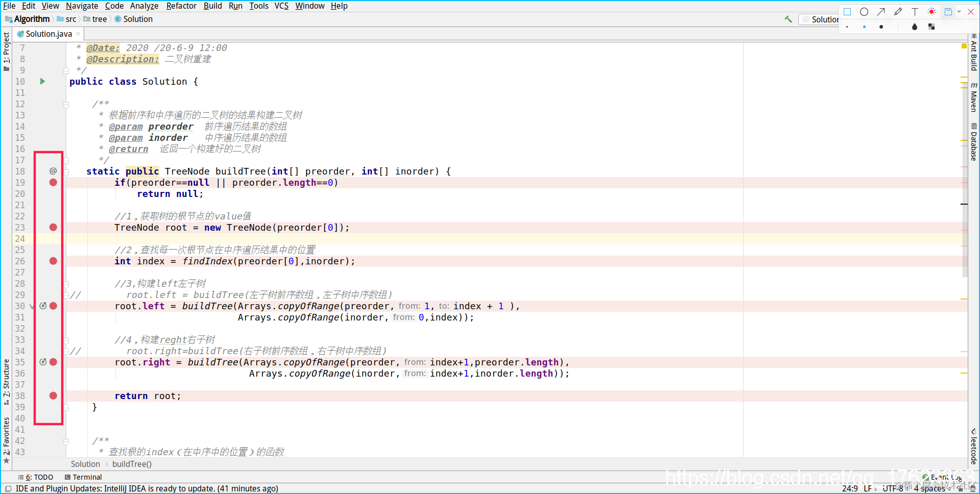Click the read-only lock icon in status bar

tap(959, 488)
